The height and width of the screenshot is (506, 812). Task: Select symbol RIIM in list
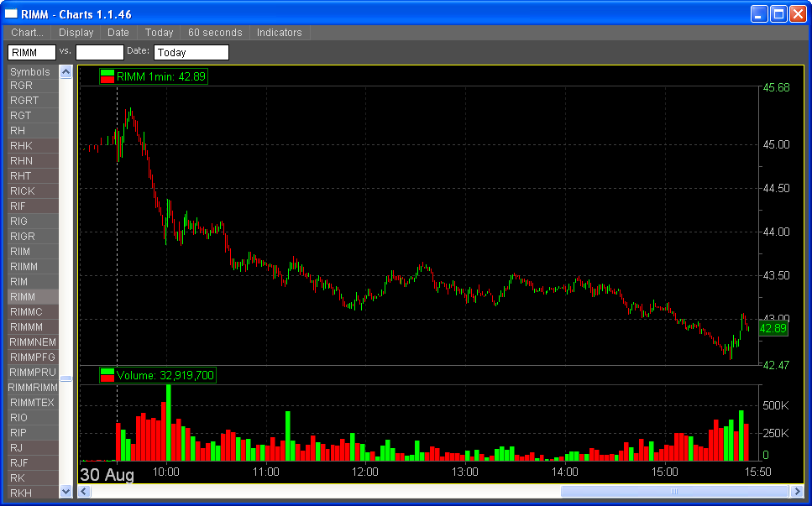(x=33, y=252)
